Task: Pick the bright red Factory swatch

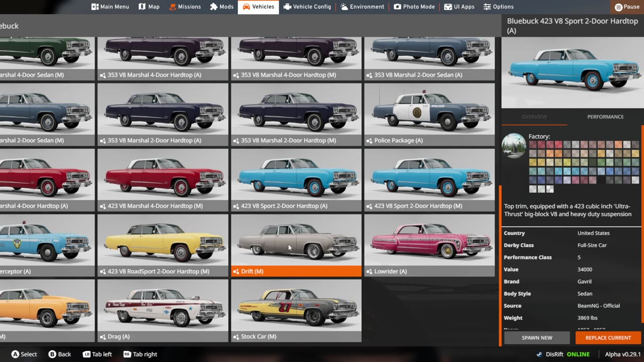Action: [x=558, y=145]
